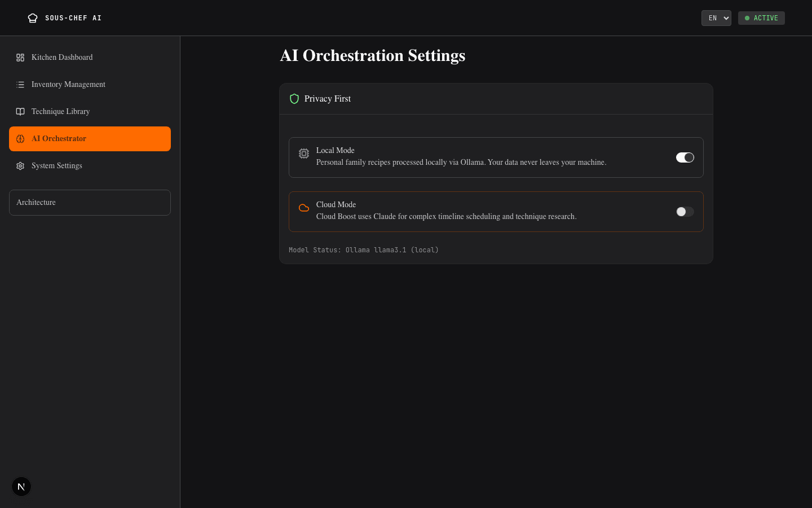Image resolution: width=812 pixels, height=508 pixels.
Task: Click the Kitchen Dashboard grid icon
Action: pos(20,58)
